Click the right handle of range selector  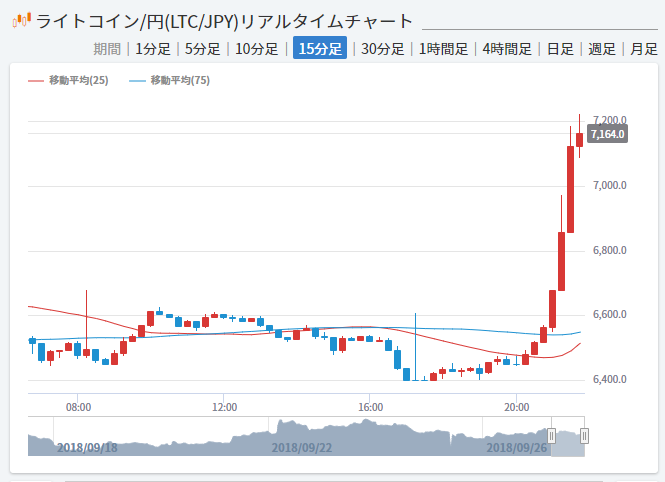point(585,435)
